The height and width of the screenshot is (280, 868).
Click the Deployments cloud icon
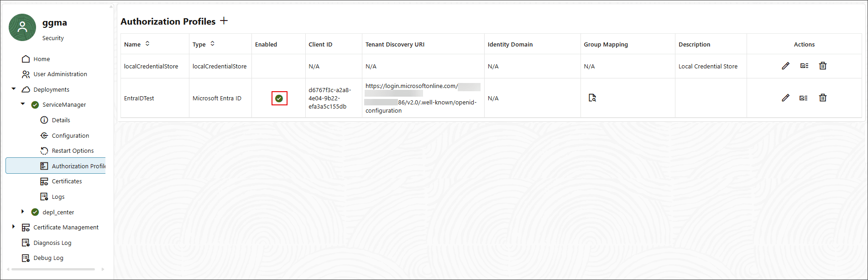click(26, 89)
